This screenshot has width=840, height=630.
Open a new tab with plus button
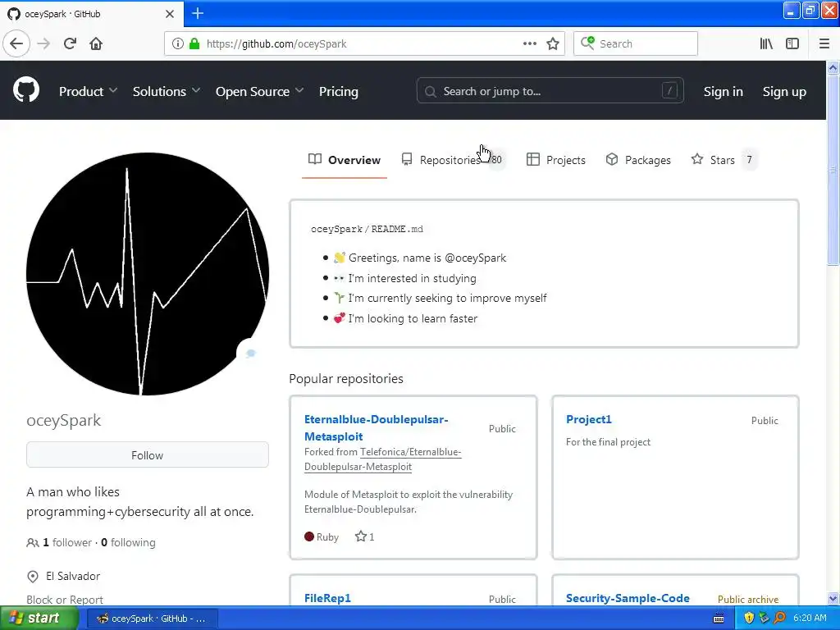tap(198, 13)
